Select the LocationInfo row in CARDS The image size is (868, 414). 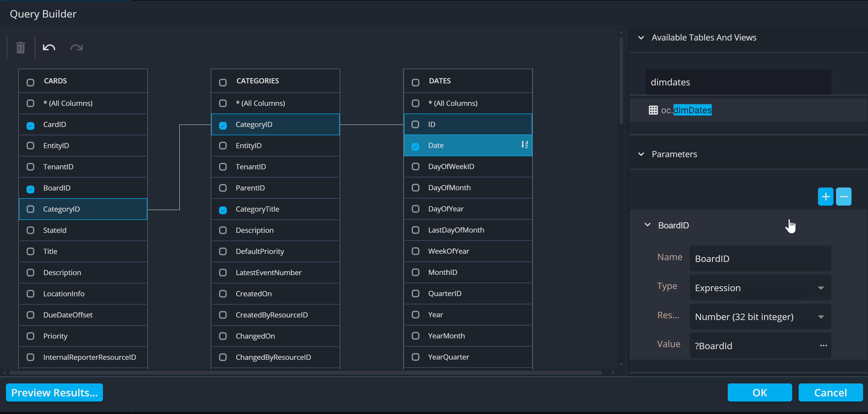pyautogui.click(x=83, y=294)
